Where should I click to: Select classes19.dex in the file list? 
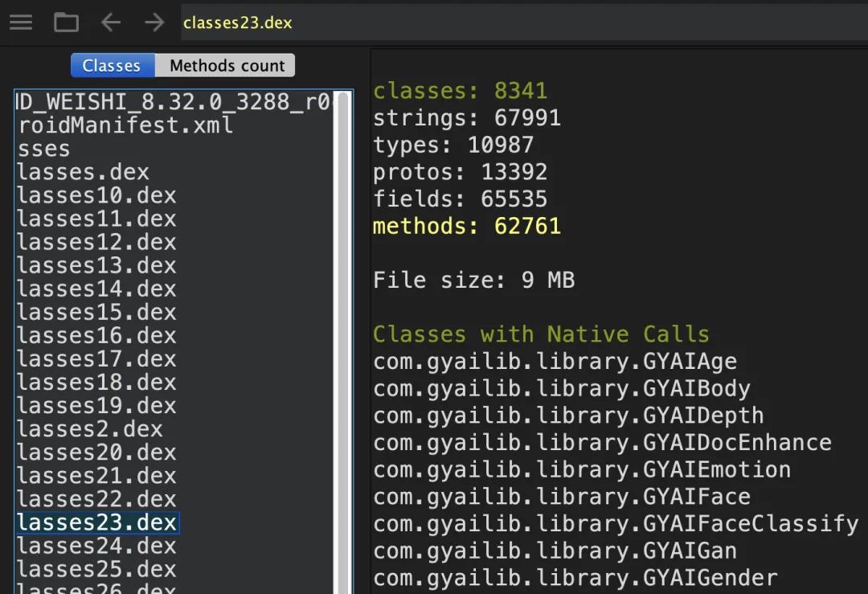pyautogui.click(x=96, y=406)
